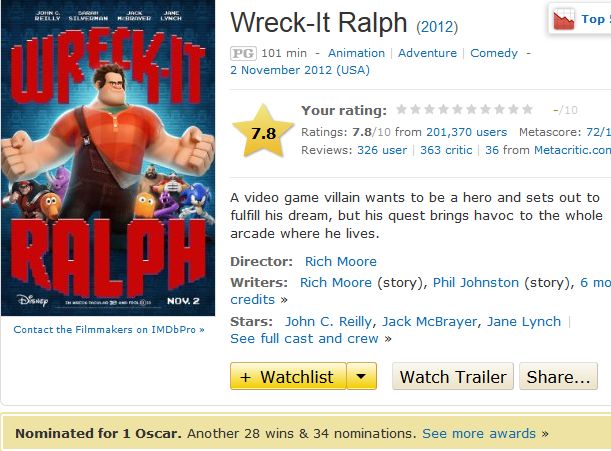This screenshot has width=611, height=451.
Task: Rate the movie ten stars
Action: 528,110
